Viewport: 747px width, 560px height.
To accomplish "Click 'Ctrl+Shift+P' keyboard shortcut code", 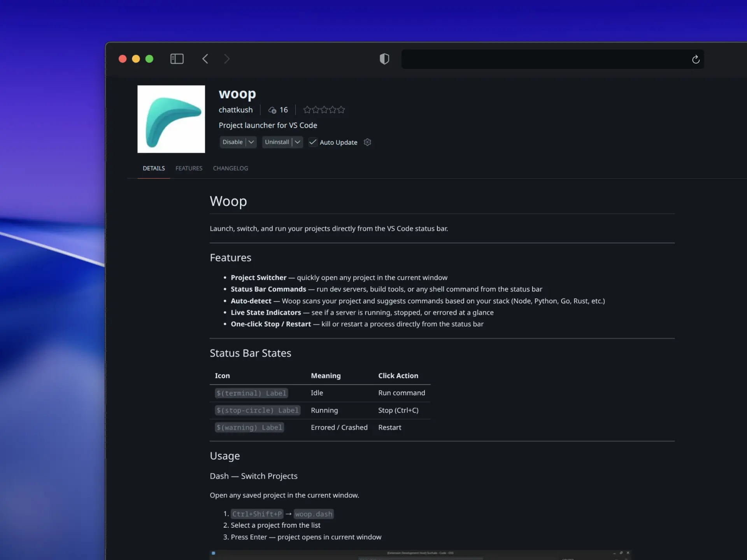I will tap(257, 514).
